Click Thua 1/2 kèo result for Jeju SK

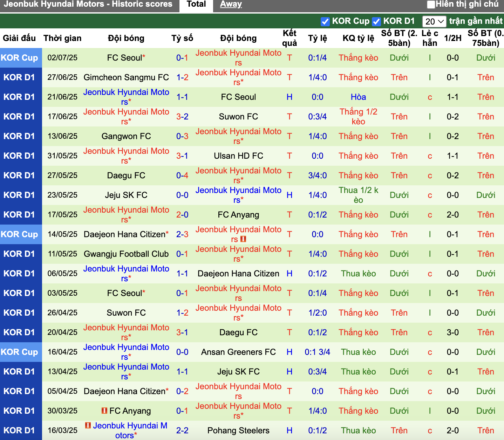coord(358,195)
